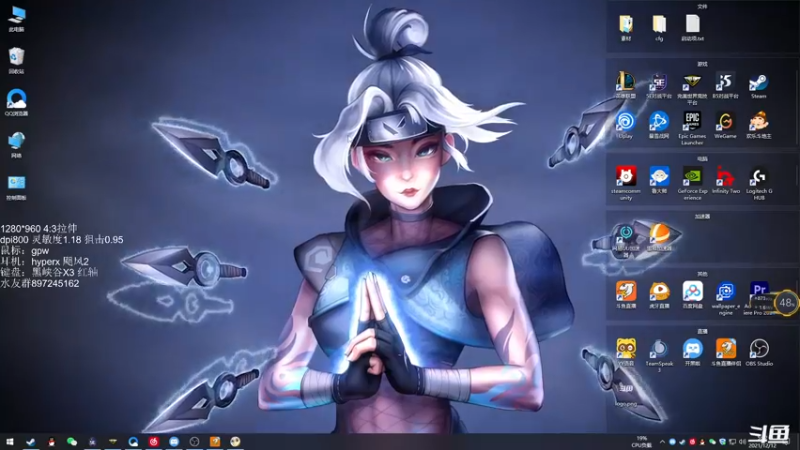The height and width of the screenshot is (450, 800).
Task: Click the CPU load indicator in taskbar
Action: coord(642,442)
